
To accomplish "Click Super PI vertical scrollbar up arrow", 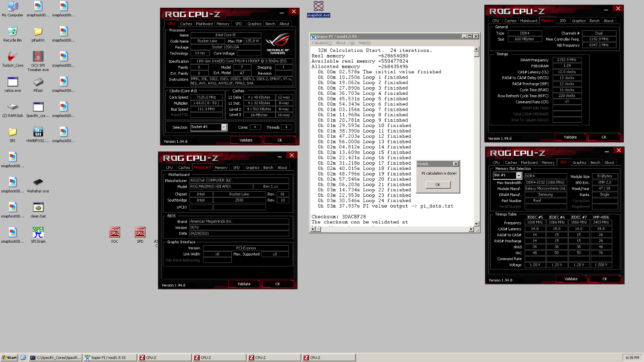I will click(477, 49).
